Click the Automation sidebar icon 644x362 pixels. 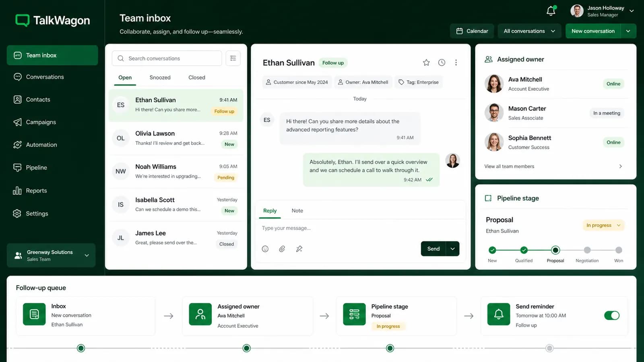[17, 145]
